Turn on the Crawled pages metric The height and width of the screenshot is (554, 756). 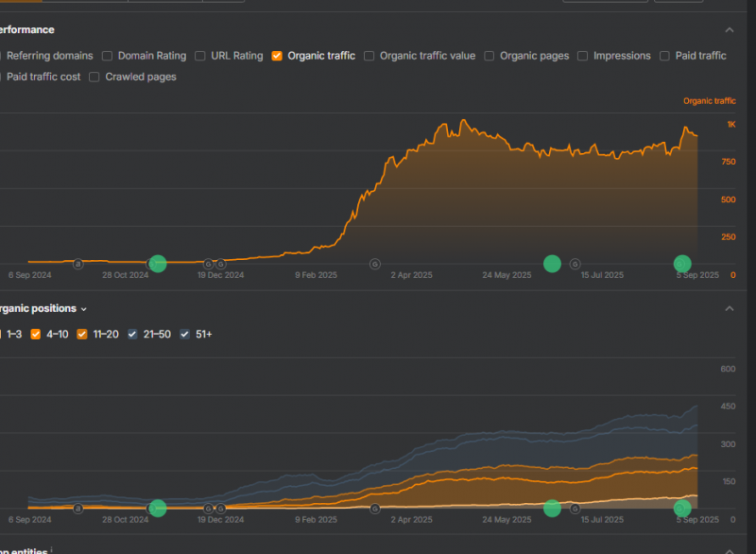coord(94,77)
